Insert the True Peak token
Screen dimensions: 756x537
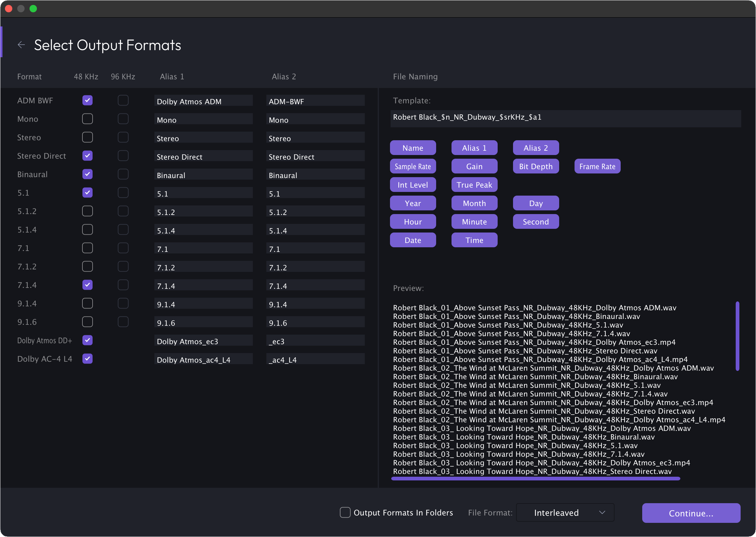474,185
